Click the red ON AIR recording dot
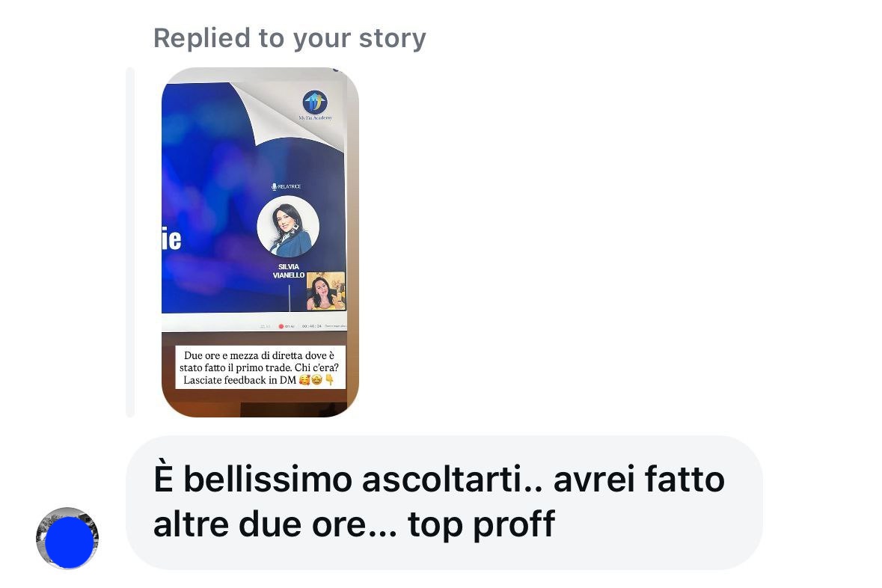The image size is (882, 588). pos(281,326)
